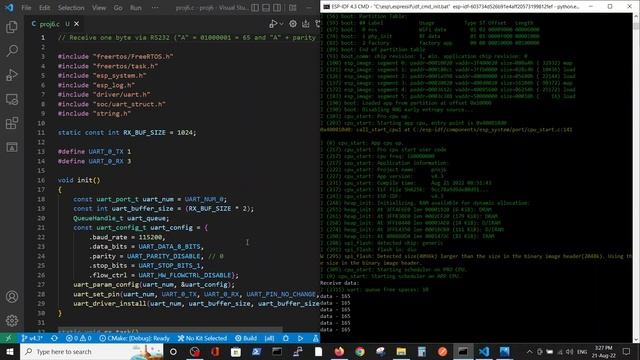Viewport: 640px width, 360px height.
Task: Open Google Chrome from taskbar
Action: point(360,352)
